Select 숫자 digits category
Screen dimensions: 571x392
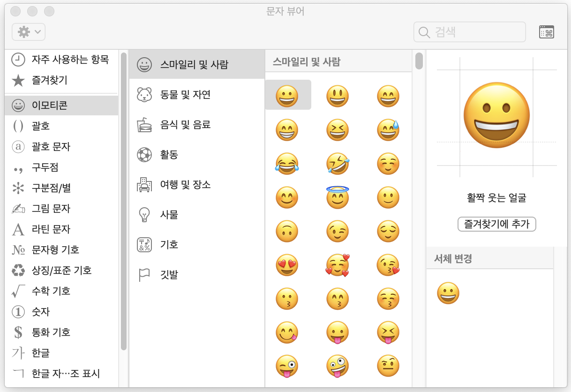coord(61,312)
